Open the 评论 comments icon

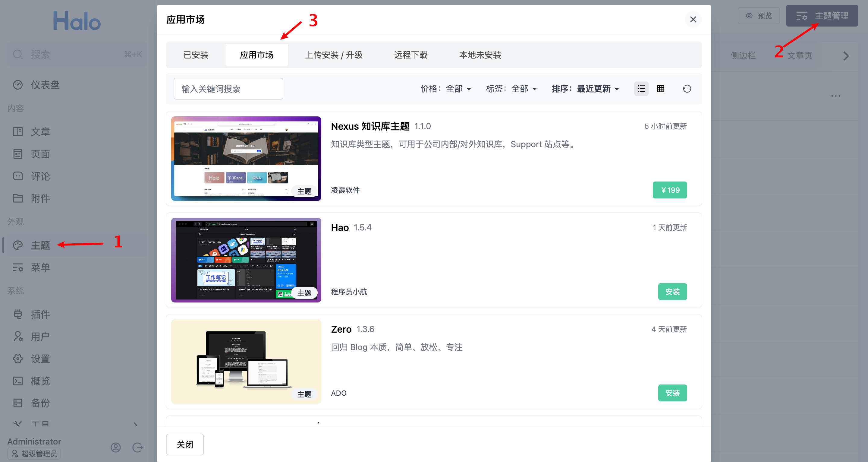[18, 176]
